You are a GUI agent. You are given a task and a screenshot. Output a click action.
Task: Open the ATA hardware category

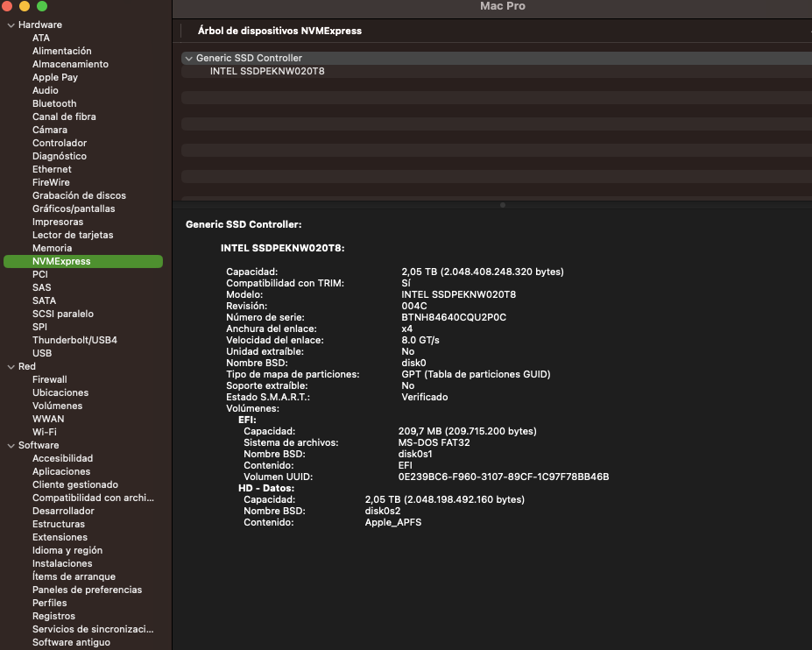click(41, 38)
